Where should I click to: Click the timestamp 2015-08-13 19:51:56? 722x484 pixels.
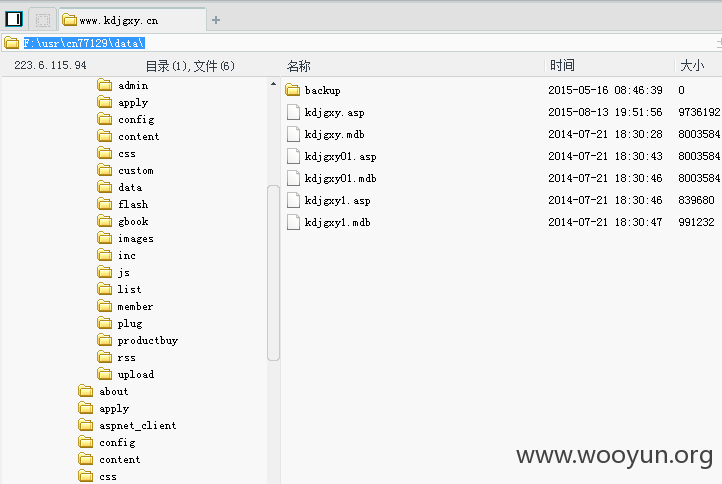[x=605, y=112]
